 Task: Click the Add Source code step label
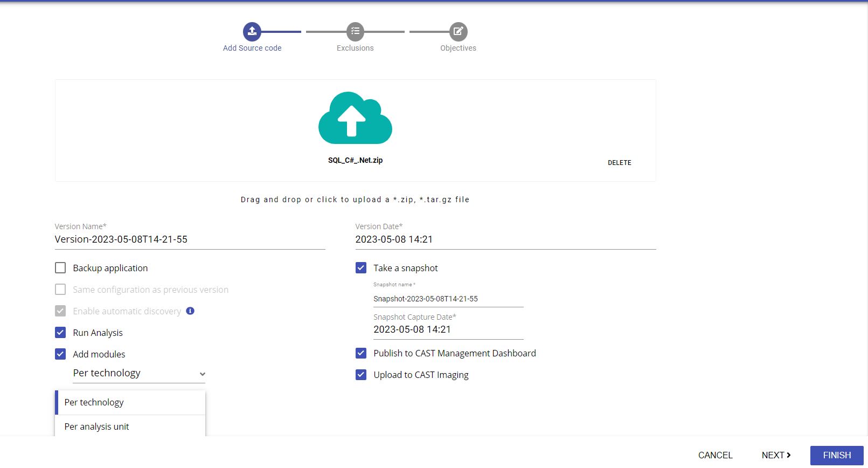tap(252, 48)
